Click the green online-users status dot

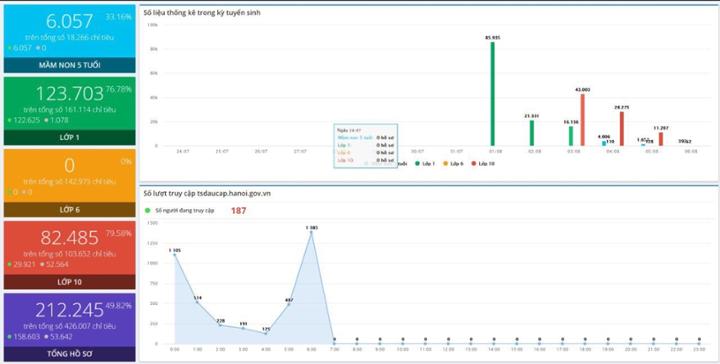coord(147,210)
